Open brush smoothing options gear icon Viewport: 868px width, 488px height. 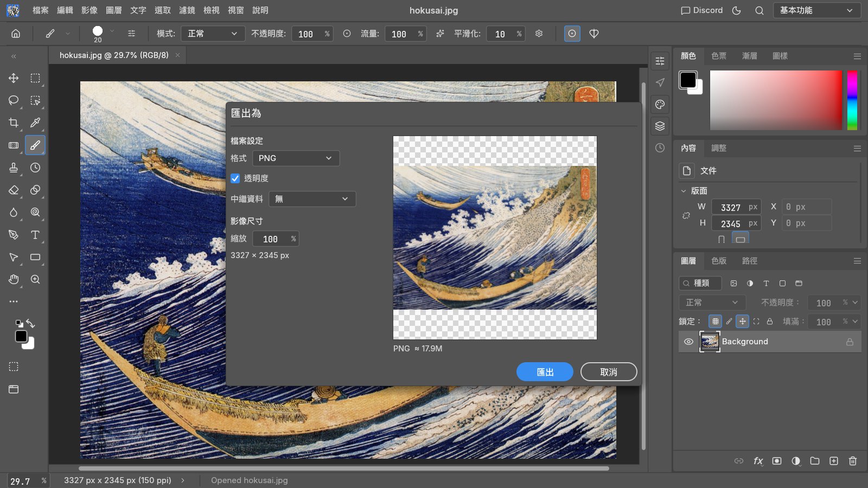[x=539, y=34]
